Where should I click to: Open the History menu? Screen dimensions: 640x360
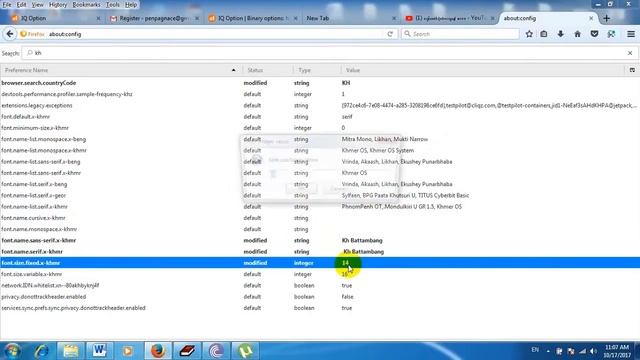click(58, 5)
